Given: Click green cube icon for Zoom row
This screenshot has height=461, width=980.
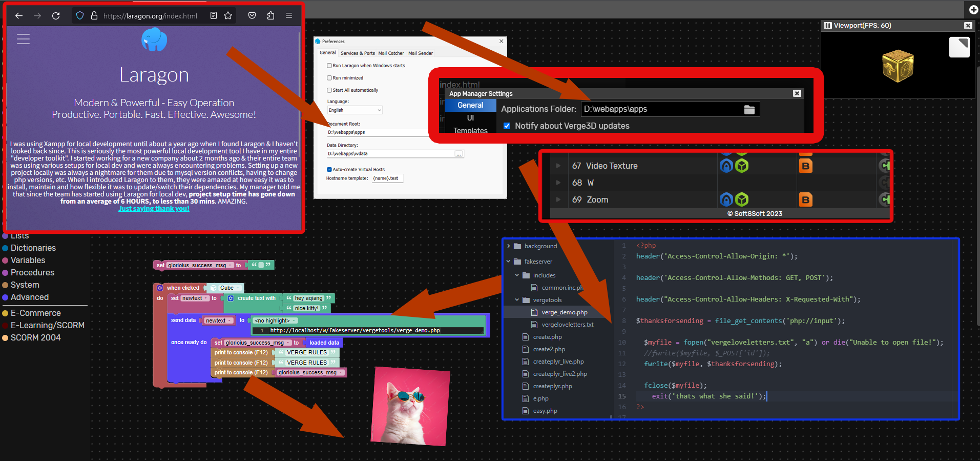Looking at the screenshot, I should tap(742, 199).
